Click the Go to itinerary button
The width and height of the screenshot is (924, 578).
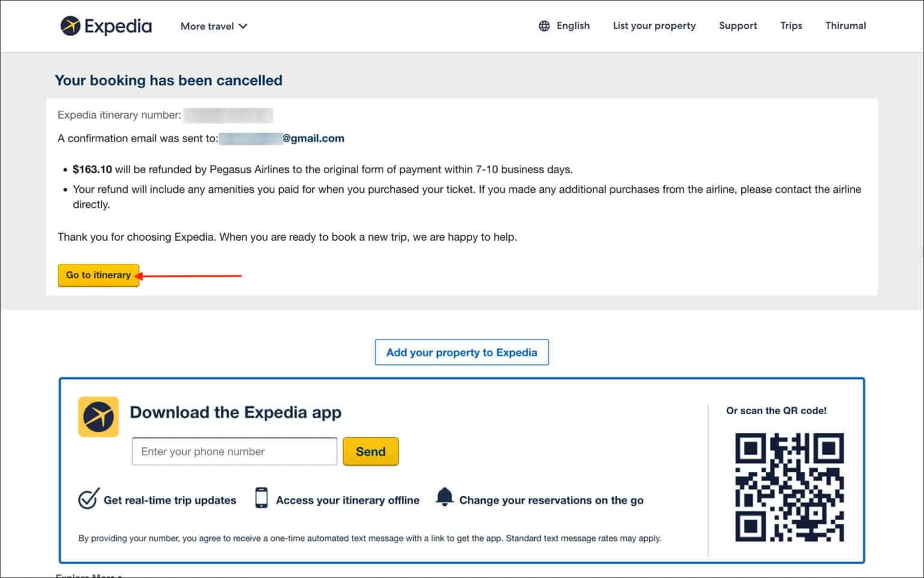[98, 275]
